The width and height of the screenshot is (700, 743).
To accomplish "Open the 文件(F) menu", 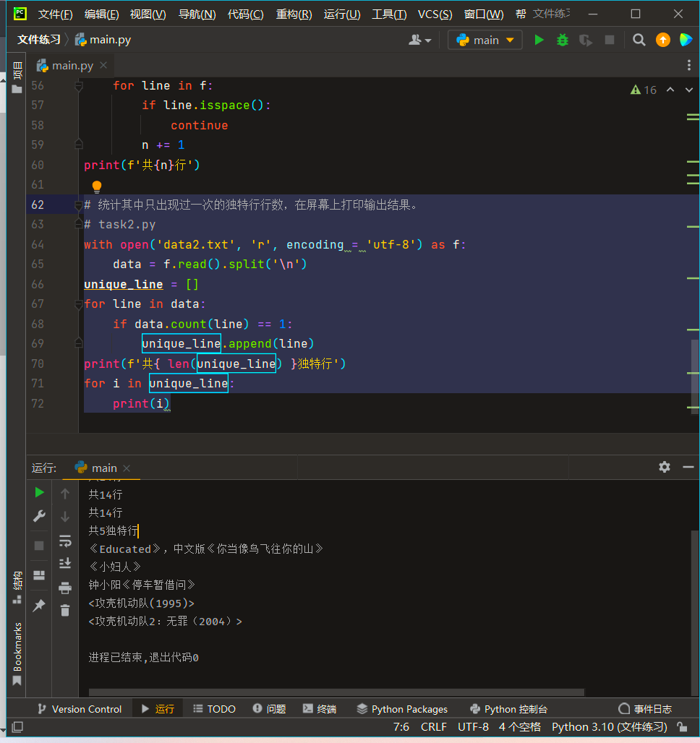I will click(55, 14).
